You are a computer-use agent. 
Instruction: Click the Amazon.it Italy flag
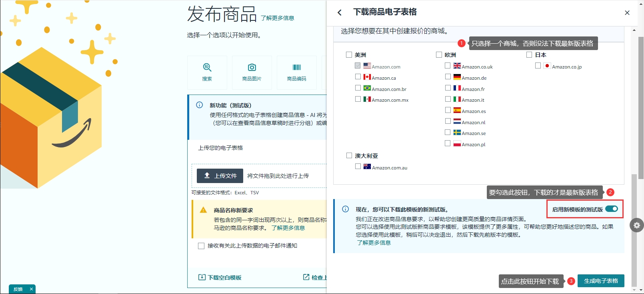coord(457,99)
